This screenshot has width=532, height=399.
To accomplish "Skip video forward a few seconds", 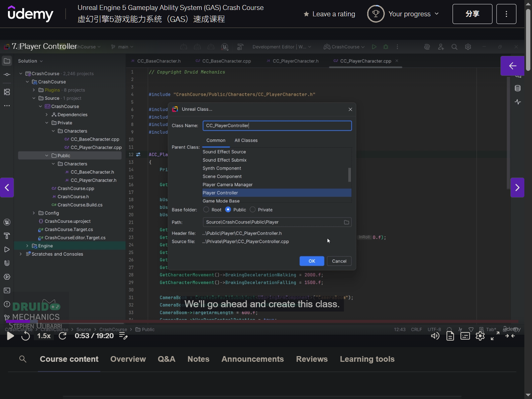I will point(62,336).
